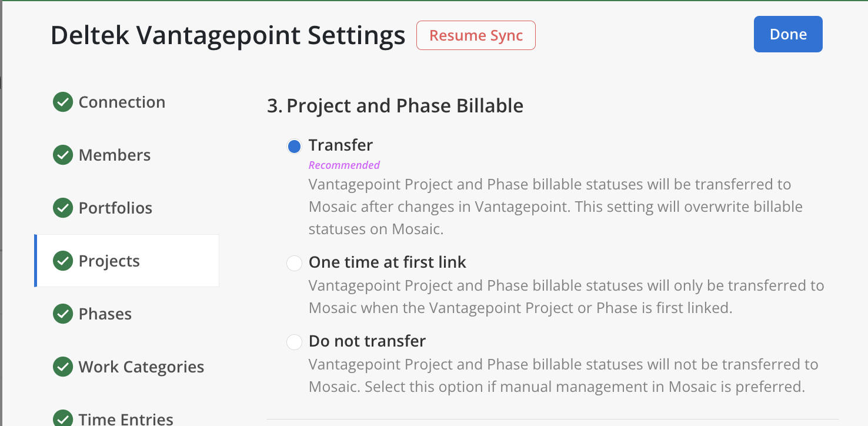Open the Connection settings tab
Image resolution: width=868 pixels, height=426 pixels.
coord(122,102)
